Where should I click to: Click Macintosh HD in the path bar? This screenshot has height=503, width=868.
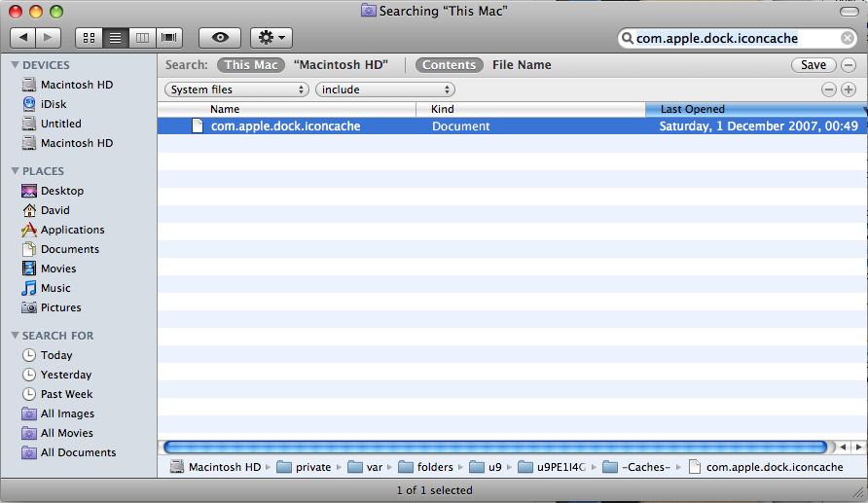pyautogui.click(x=215, y=467)
